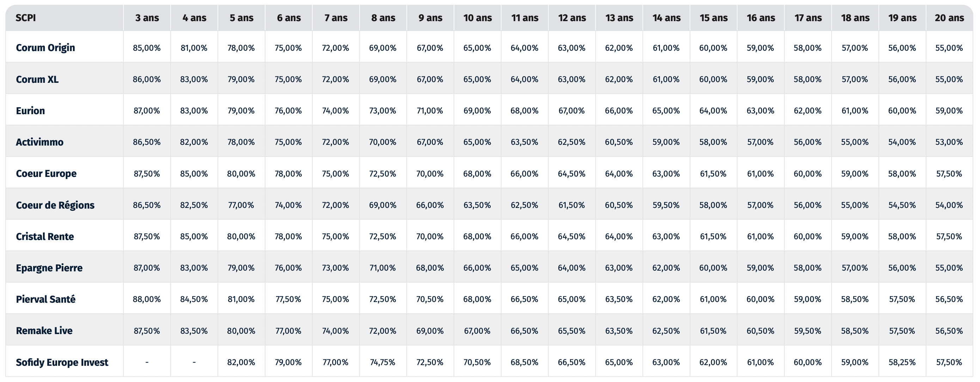Image resolution: width=980 pixels, height=382 pixels.
Task: Click the 3 ans column header
Action: point(147,18)
